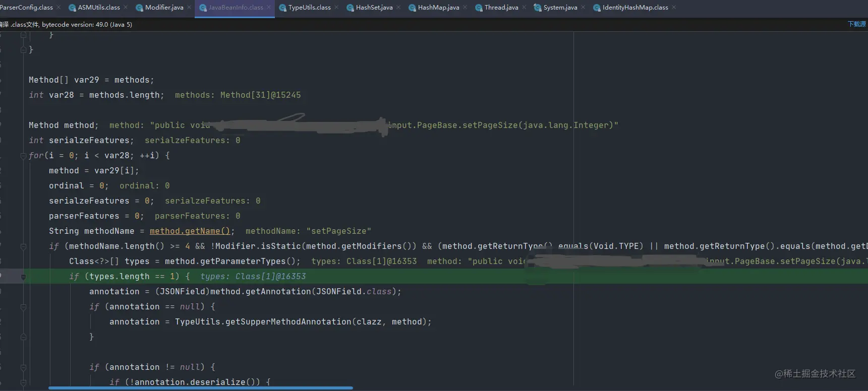
Task: Switch to the ParserConfig.class tab
Action: 26,8
